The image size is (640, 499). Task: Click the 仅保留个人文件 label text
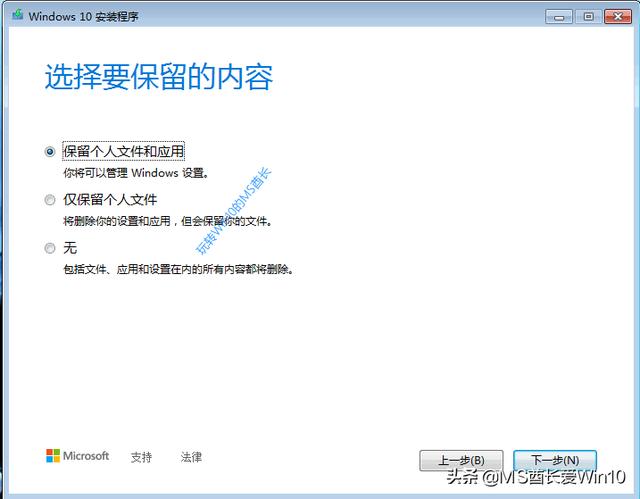[x=110, y=200]
